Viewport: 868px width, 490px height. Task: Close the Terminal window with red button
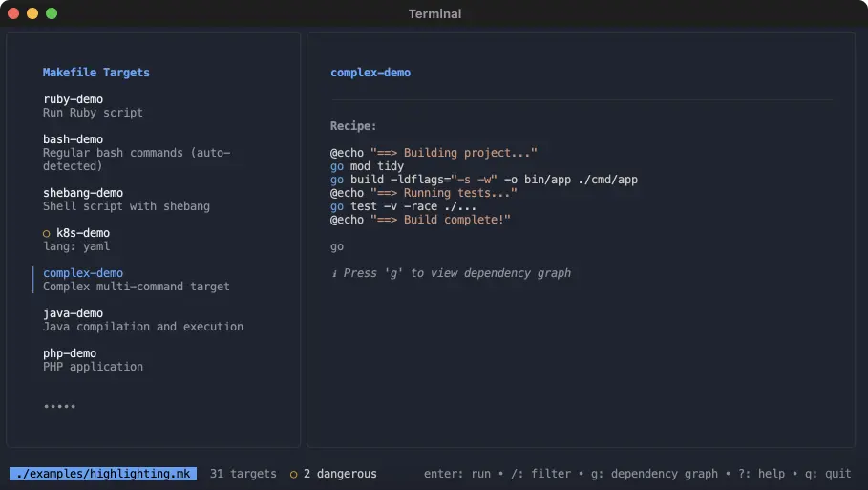tap(13, 13)
